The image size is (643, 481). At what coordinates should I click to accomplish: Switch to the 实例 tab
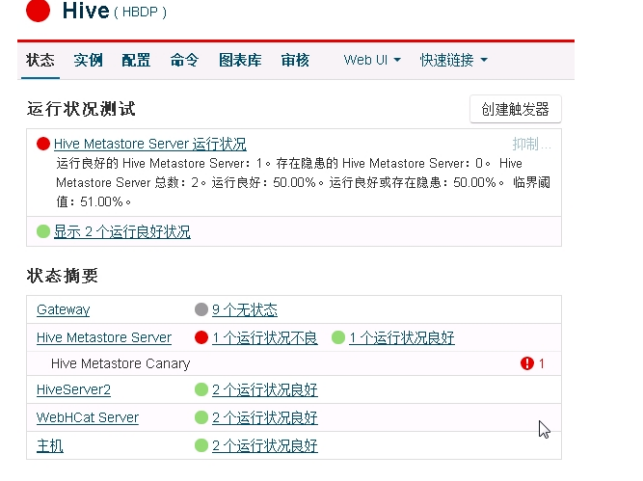point(88,60)
